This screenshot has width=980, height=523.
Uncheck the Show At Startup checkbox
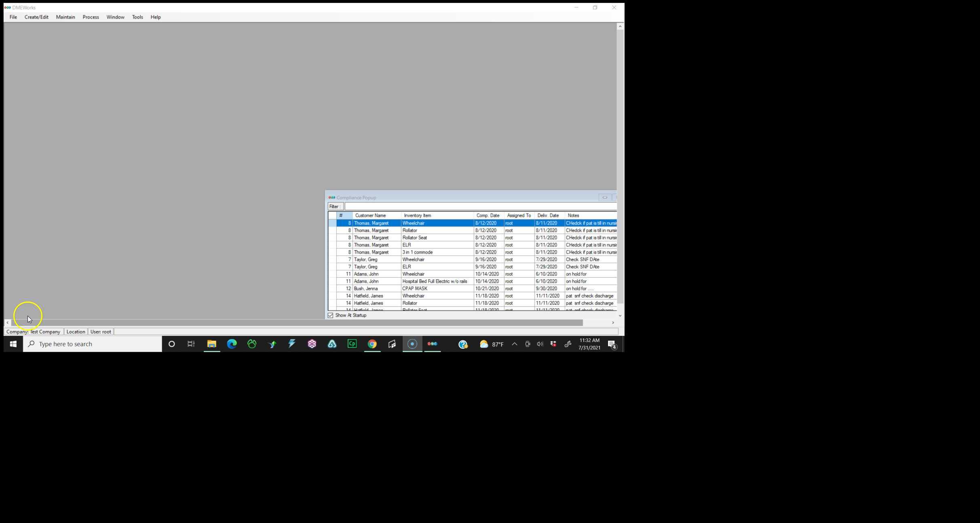point(331,315)
